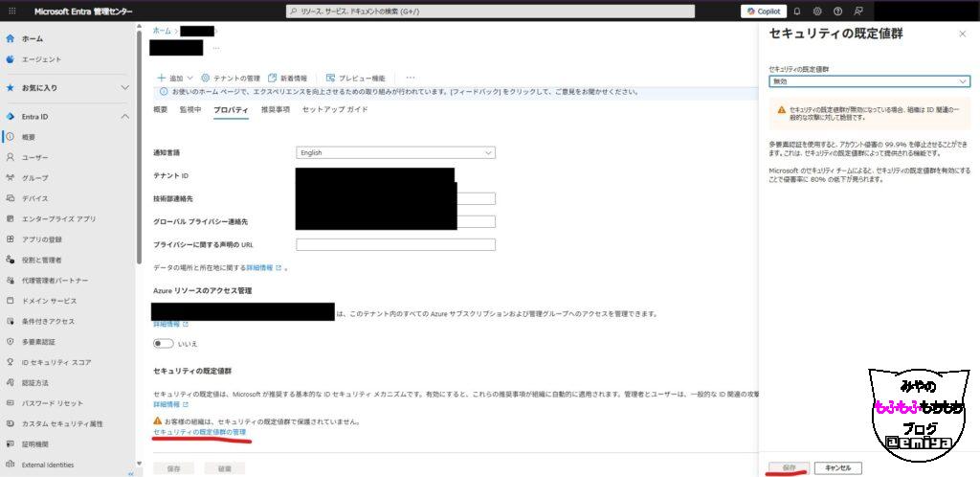Toggle Azure access management switch
Viewport: 980px width, 477px height.
(x=163, y=344)
